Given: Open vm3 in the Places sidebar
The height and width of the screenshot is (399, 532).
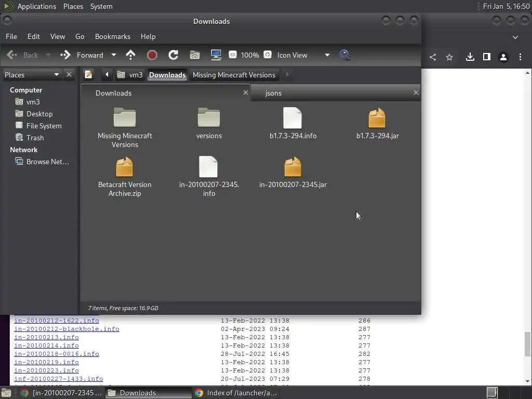Looking at the screenshot, I should coord(33,102).
